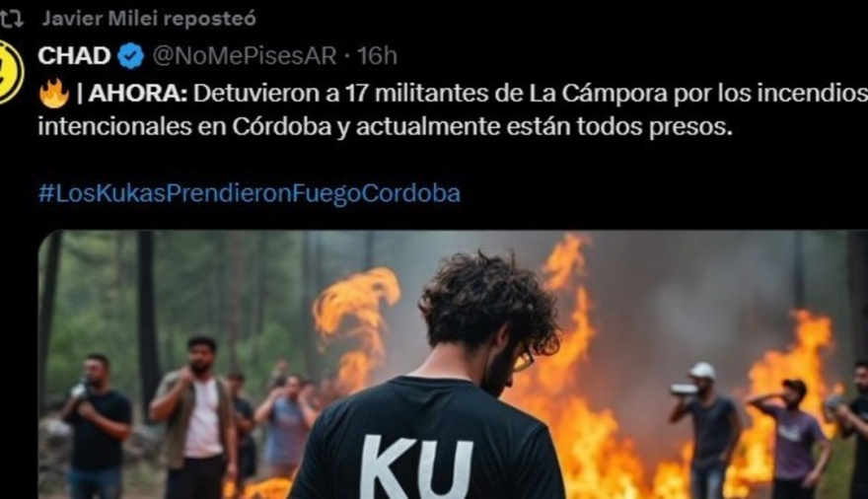This screenshot has width=868, height=499.
Task: Click the second line about Córdoba presos
Action: 385,126
